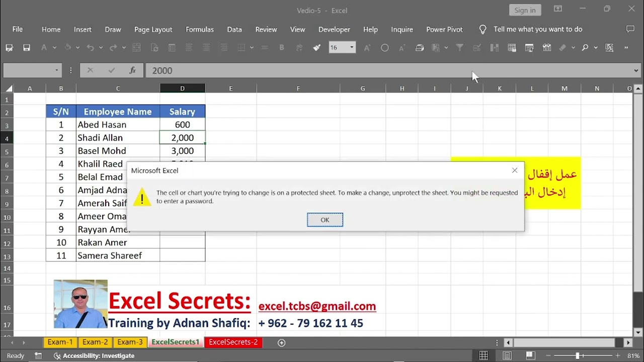Viewport: 644px width, 362px height.
Task: Click the Select All corner triangle
Action: coord(9,88)
